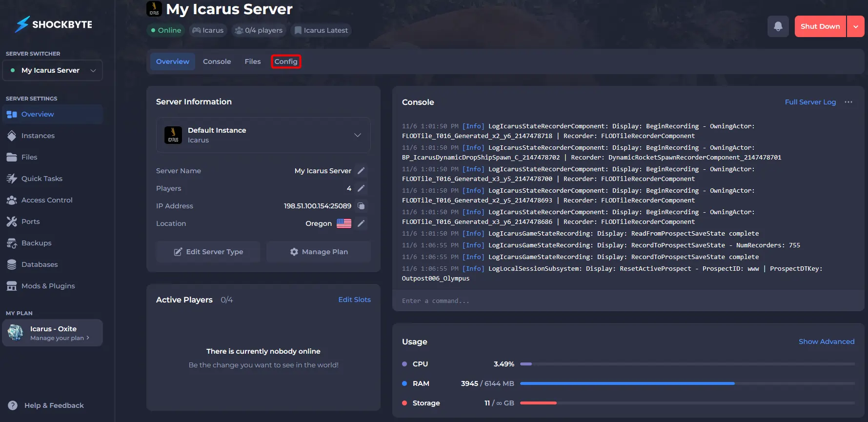Open the Full Server Log link
The image size is (868, 422).
click(x=810, y=102)
